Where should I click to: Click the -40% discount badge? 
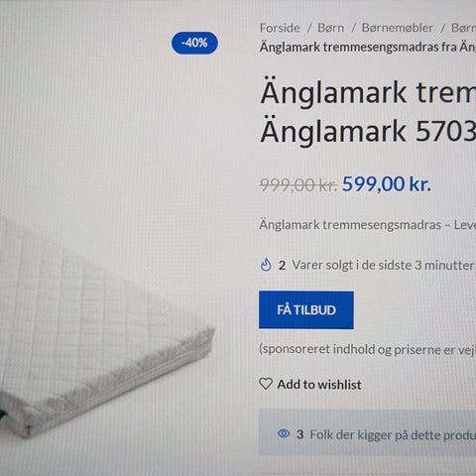click(x=194, y=43)
